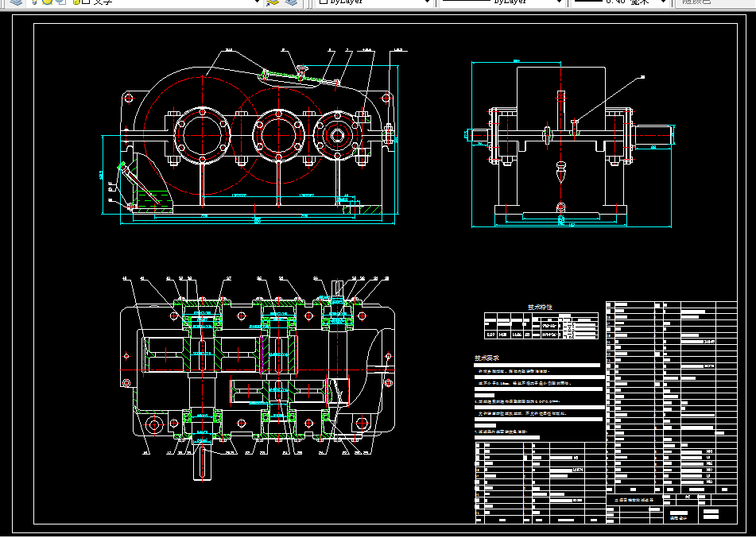
Task: Click the viewport freeze icon in the layer control
Action: (60, 2)
